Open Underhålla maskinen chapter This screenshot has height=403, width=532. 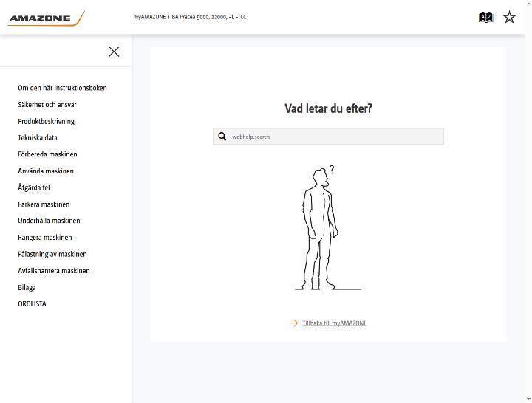[50, 221]
